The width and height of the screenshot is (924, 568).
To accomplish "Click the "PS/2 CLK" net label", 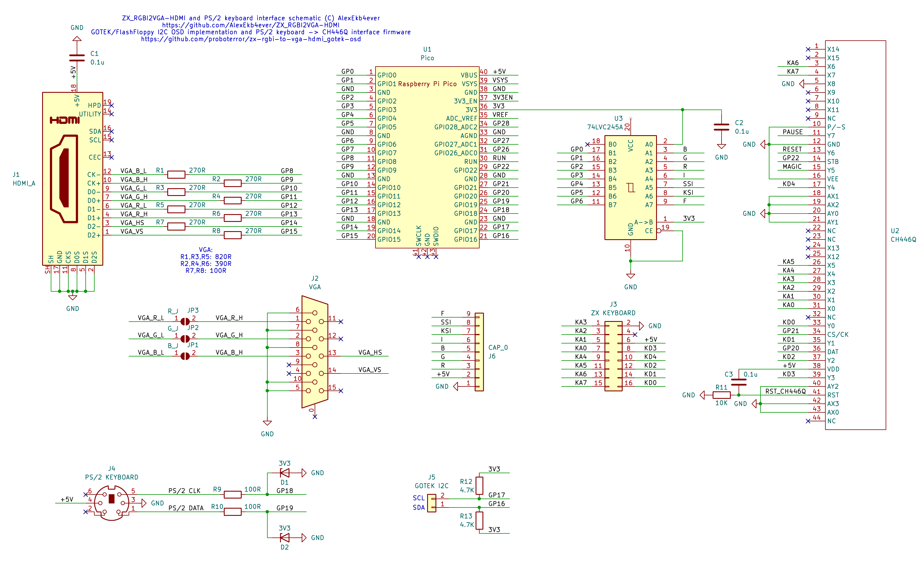I will [x=184, y=490].
